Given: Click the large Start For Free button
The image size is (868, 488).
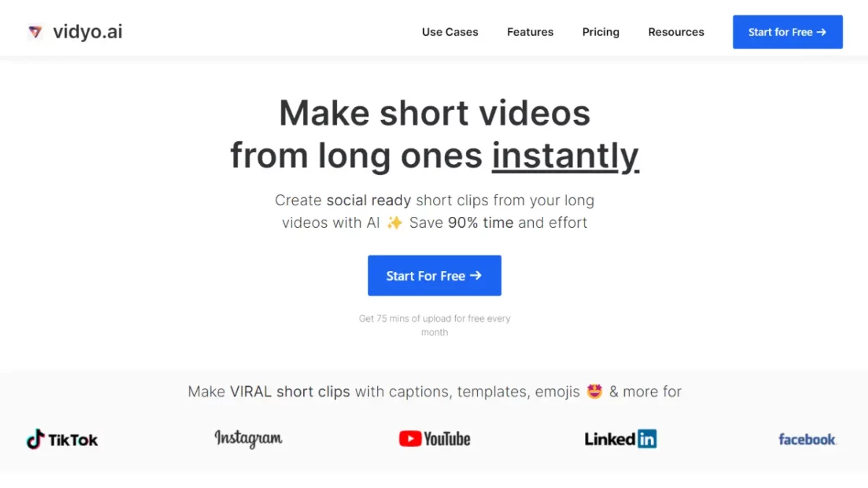Looking at the screenshot, I should click(x=435, y=275).
